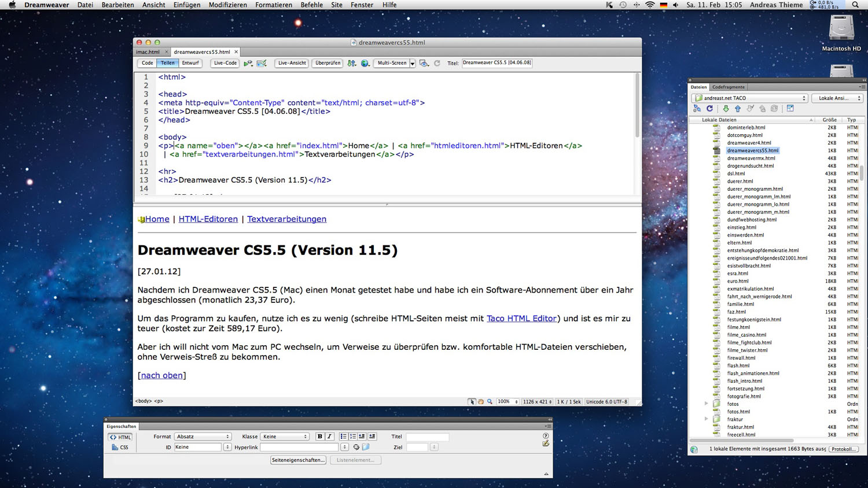
Task: Click the check out files icon
Action: click(750, 109)
